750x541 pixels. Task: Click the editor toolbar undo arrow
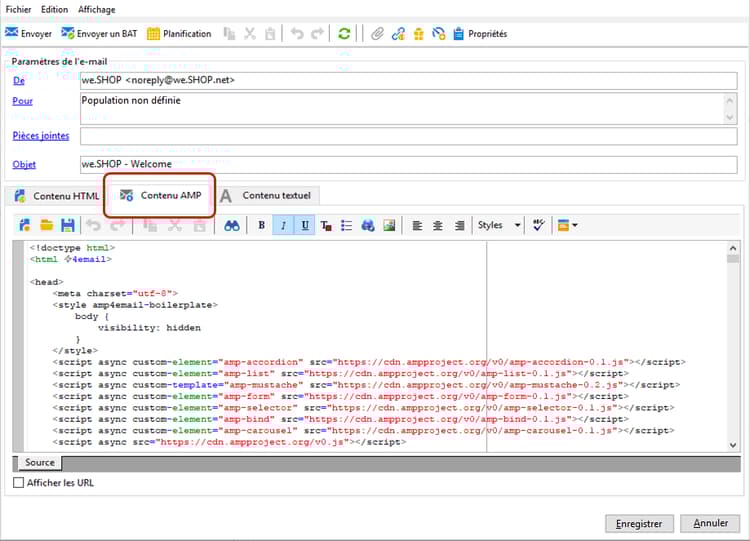coord(94,225)
